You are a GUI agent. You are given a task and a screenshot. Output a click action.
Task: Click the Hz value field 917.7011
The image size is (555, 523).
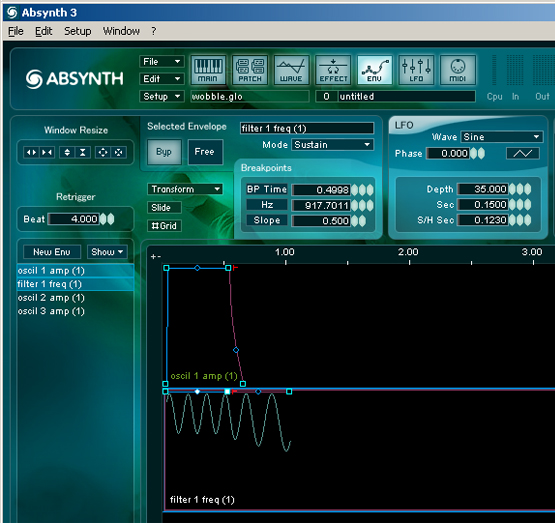(321, 205)
